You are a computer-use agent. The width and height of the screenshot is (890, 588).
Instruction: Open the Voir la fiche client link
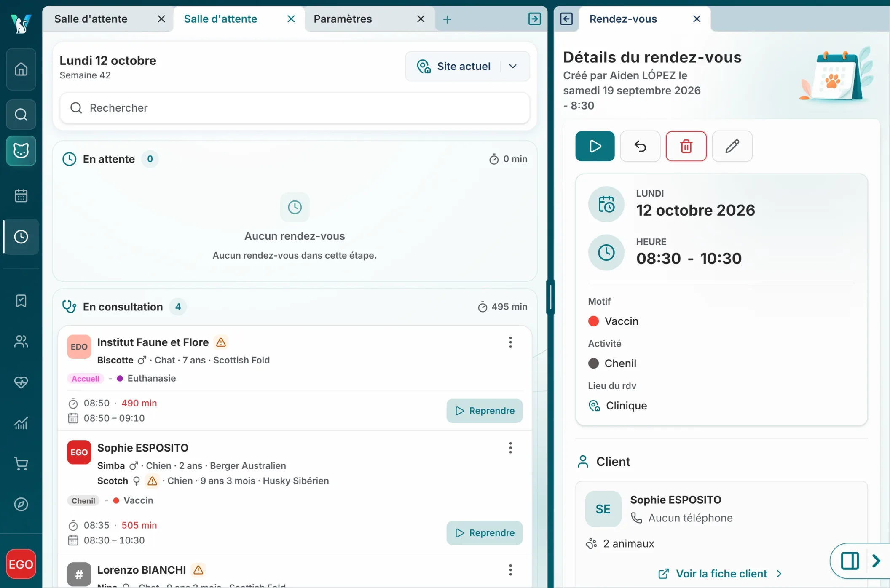point(721,574)
